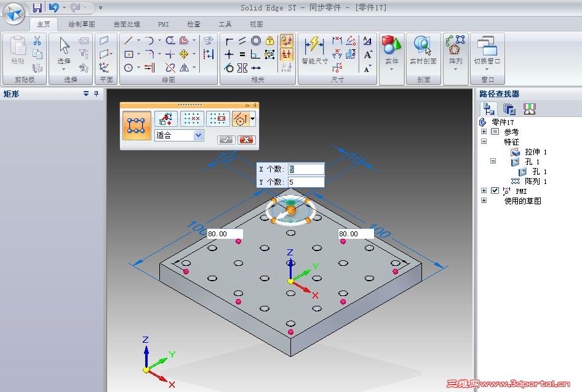Click the left 80.00 dimension field

(225, 234)
